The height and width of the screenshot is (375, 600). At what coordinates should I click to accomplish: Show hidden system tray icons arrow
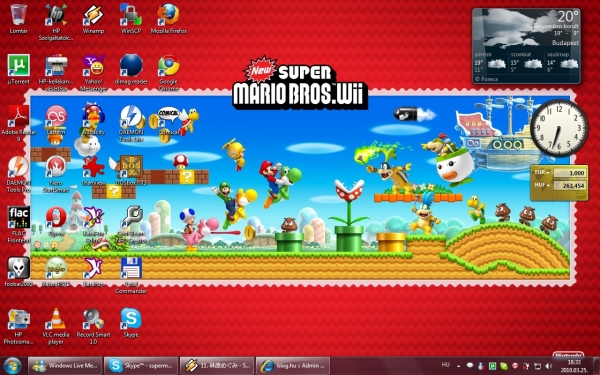coord(458,365)
